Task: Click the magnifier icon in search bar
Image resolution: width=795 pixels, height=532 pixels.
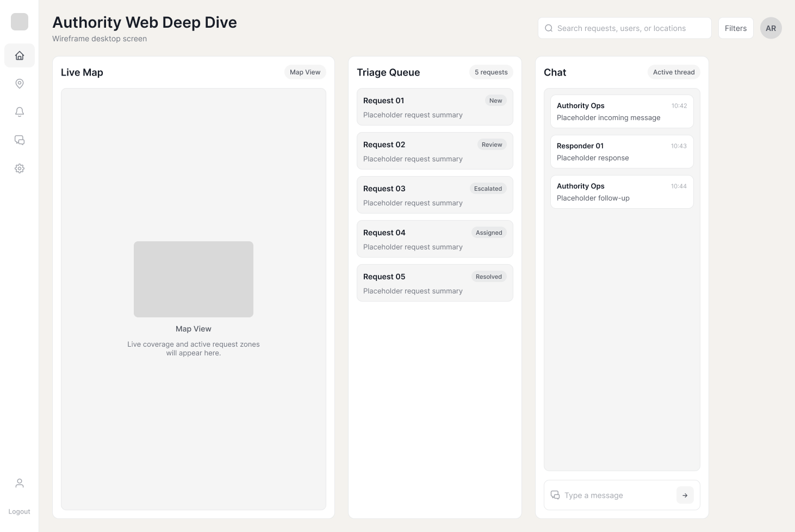Action: coord(549,28)
